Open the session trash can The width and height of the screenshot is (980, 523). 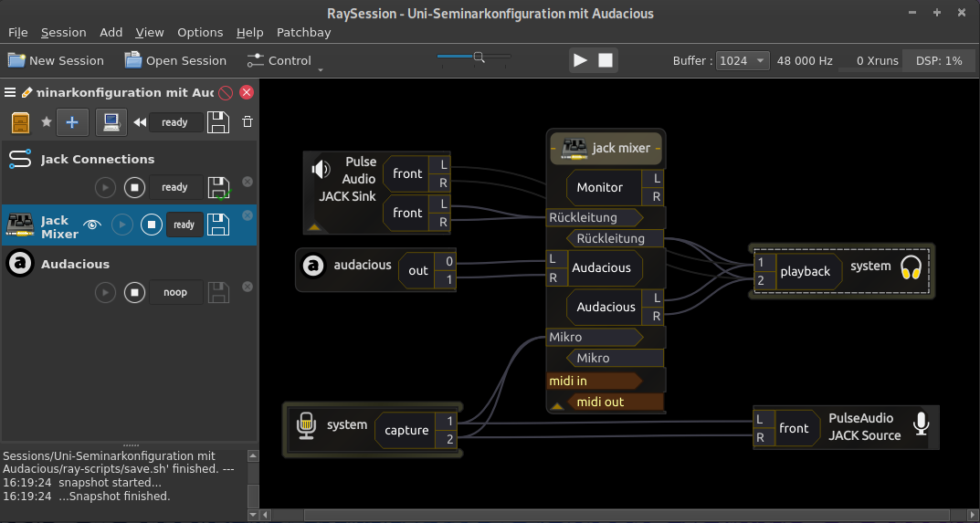click(x=247, y=122)
